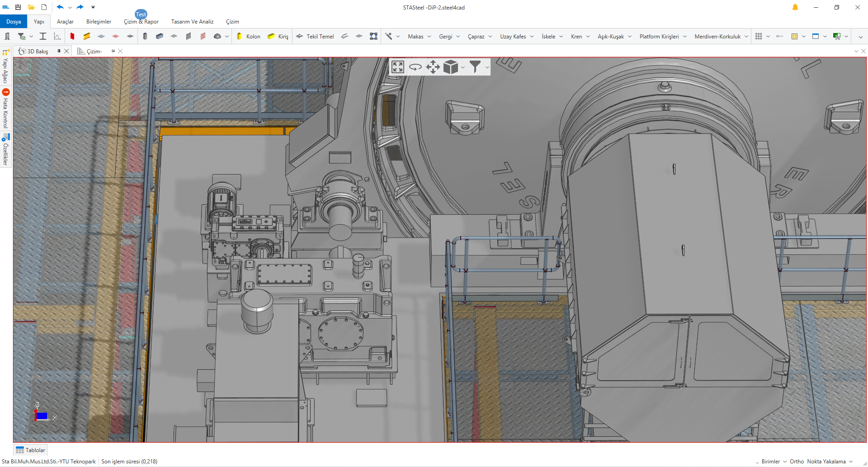Open the Birimler units dropdown
Image resolution: width=868 pixels, height=467 pixels.
click(774, 462)
